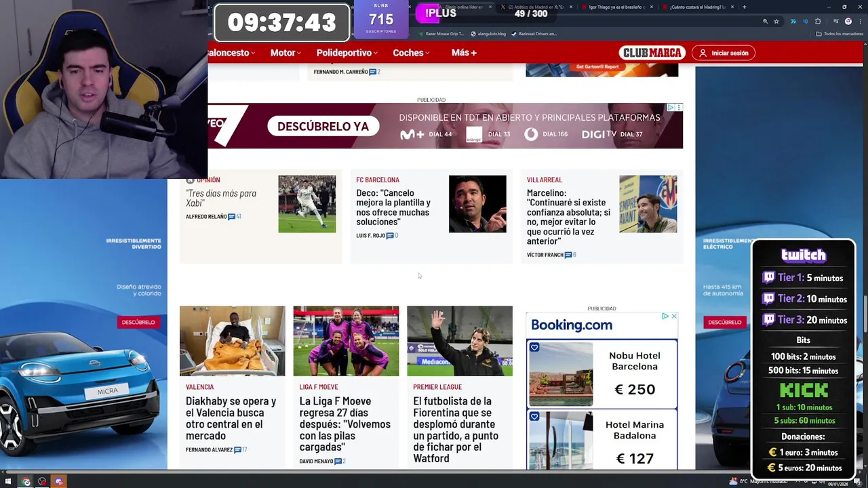Open Marcelino Continuaré article headline

568,217
